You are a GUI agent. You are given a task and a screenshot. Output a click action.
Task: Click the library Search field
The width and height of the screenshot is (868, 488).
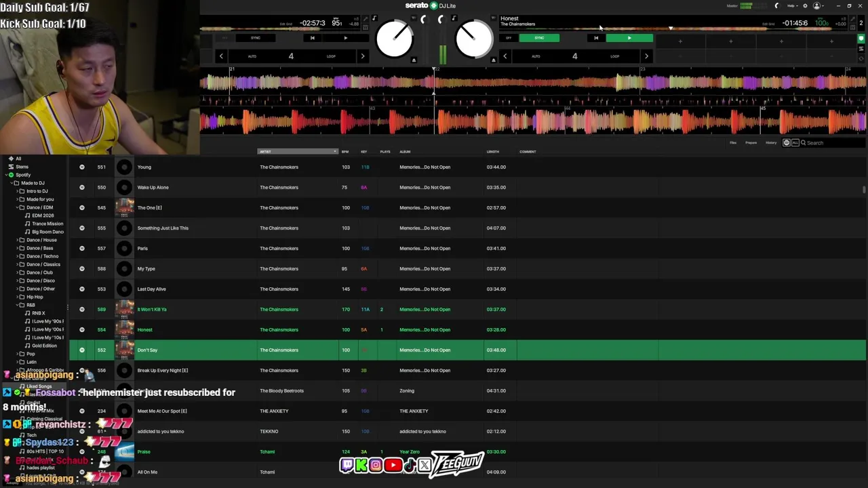point(833,143)
